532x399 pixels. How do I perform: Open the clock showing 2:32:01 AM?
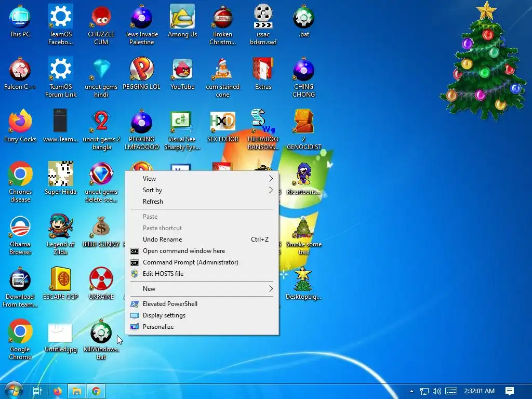(479, 391)
